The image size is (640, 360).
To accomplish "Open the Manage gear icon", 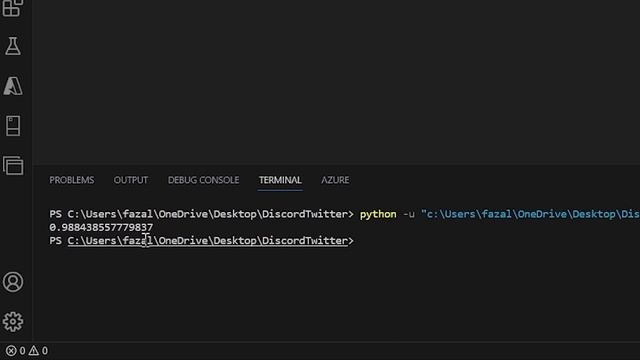I will click(x=13, y=322).
